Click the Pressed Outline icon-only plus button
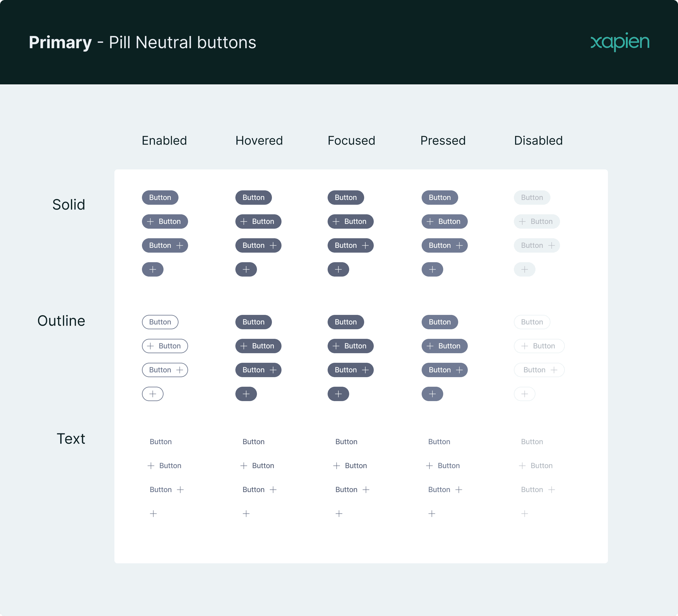This screenshot has height=616, width=678. pyautogui.click(x=432, y=394)
